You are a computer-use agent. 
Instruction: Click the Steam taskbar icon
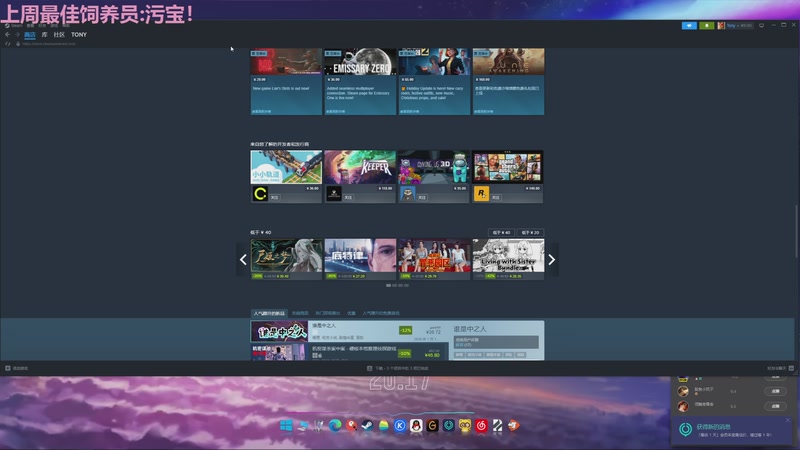tap(367, 426)
